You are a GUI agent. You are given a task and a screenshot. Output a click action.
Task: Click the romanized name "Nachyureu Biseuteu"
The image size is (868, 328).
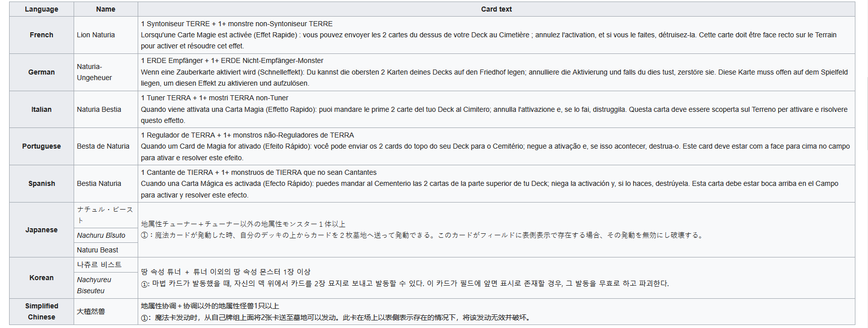tap(94, 285)
